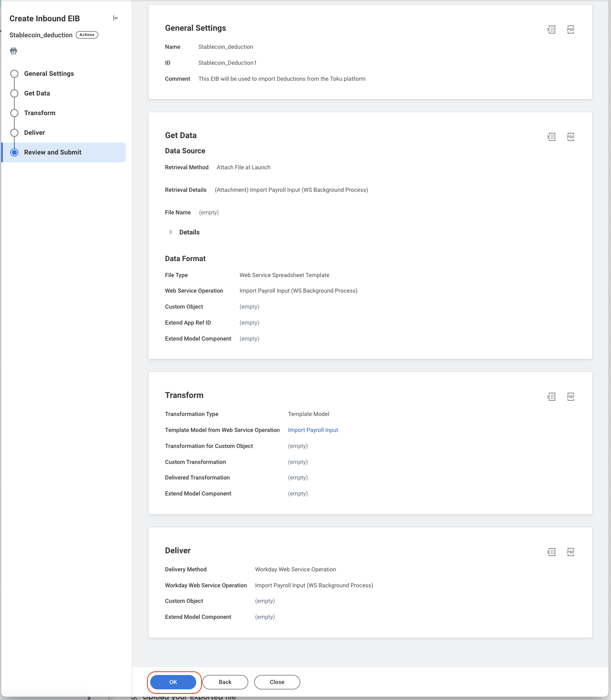Click 'Web Service Spreadsheet Template' file type value
This screenshot has height=700, width=611.
point(284,275)
